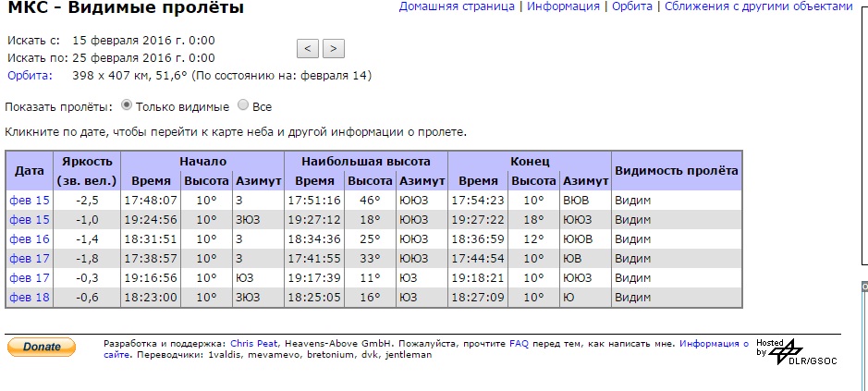Open 'фев 17' pass starting at 17:38:57
The width and height of the screenshot is (868, 391).
tap(30, 259)
